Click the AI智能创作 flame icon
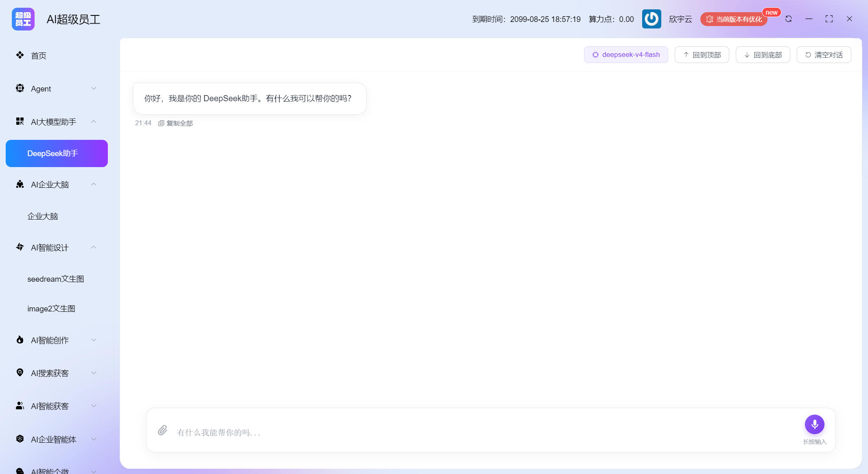 click(x=20, y=340)
